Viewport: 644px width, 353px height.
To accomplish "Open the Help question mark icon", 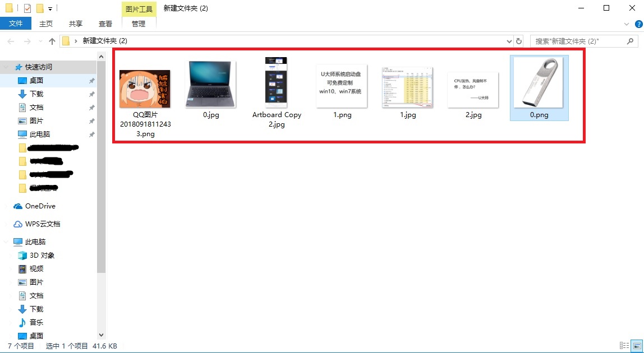I will 638,24.
